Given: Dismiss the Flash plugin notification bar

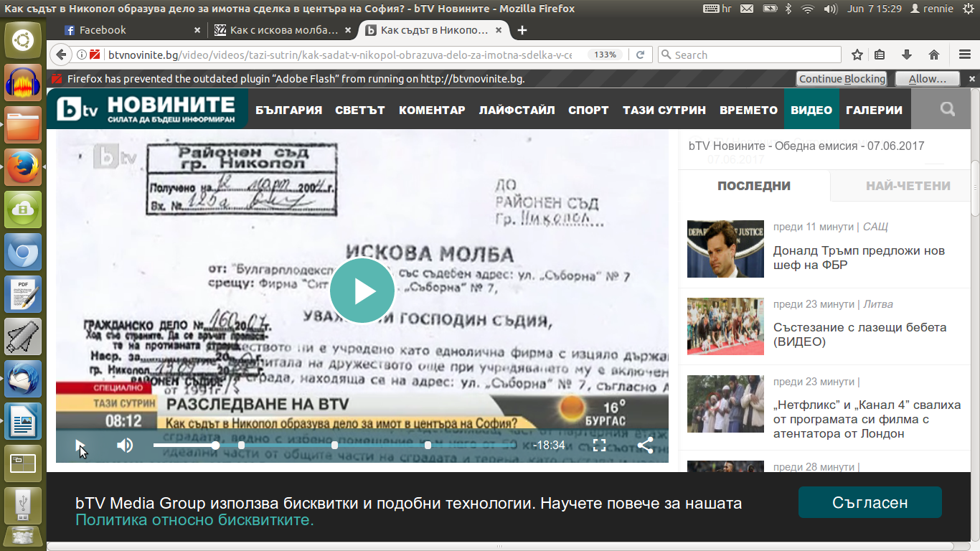Looking at the screenshot, I should point(972,79).
